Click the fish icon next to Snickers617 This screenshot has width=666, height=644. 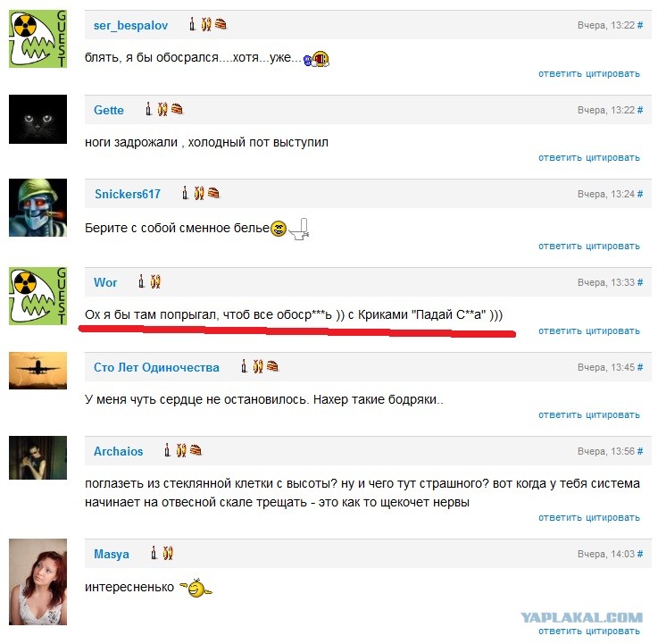(199, 193)
